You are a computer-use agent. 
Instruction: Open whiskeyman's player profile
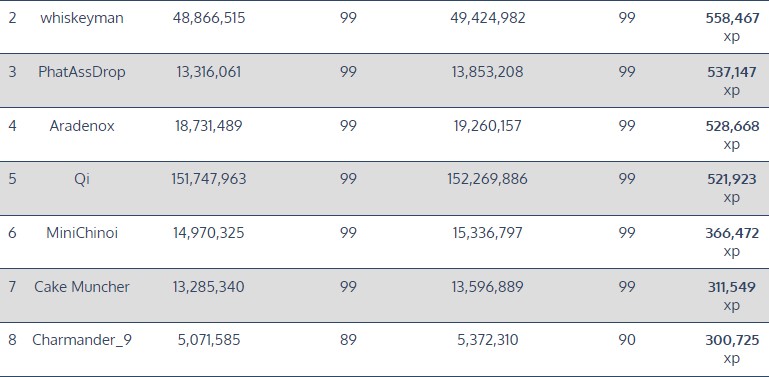click(x=82, y=19)
